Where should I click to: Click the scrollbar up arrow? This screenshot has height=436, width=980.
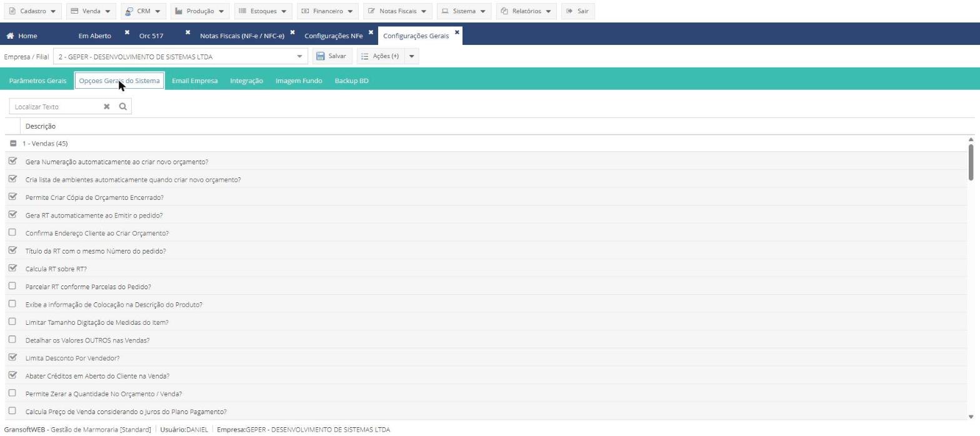[971, 139]
